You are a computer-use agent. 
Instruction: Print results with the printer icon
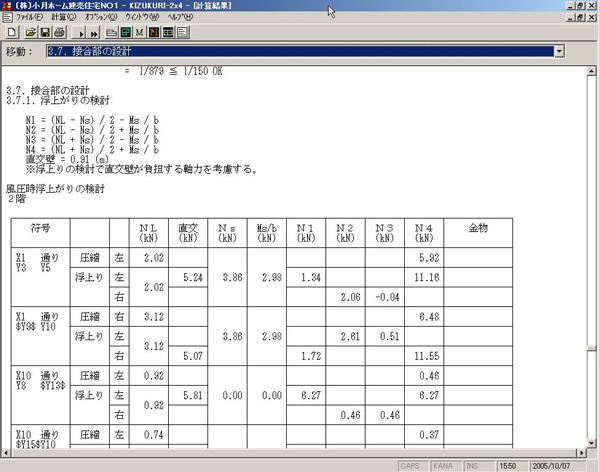click(60, 32)
